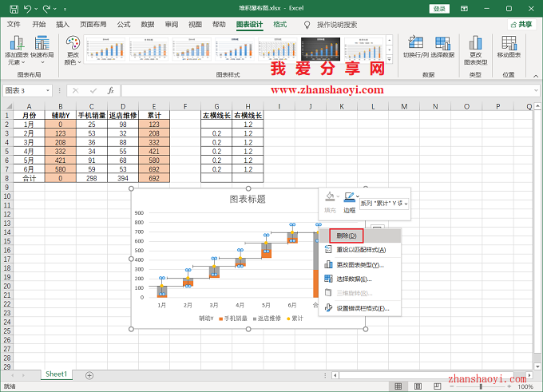
Task: Open the Formulas tab
Action: click(124, 24)
